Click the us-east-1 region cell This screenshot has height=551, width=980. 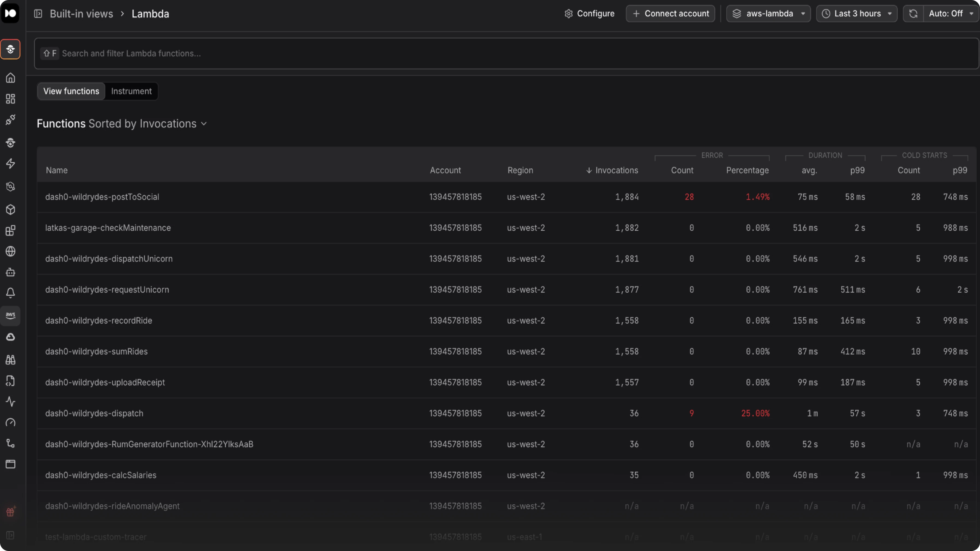[524, 537]
